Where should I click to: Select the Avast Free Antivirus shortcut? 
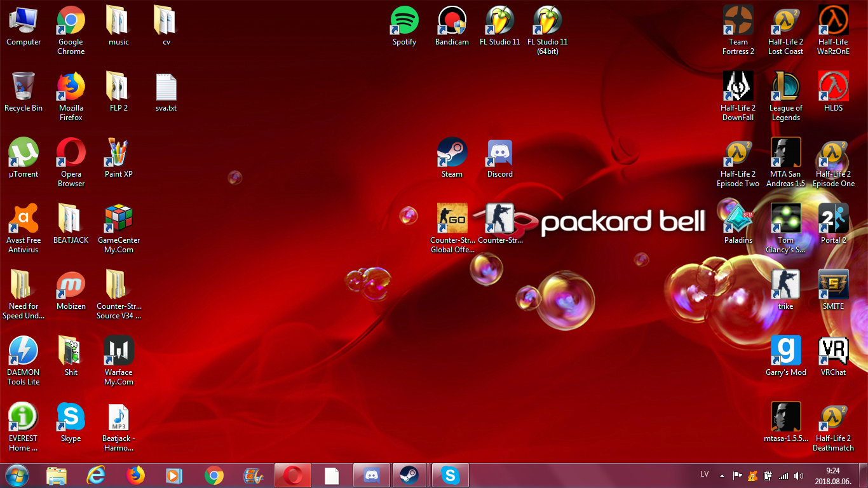24,229
